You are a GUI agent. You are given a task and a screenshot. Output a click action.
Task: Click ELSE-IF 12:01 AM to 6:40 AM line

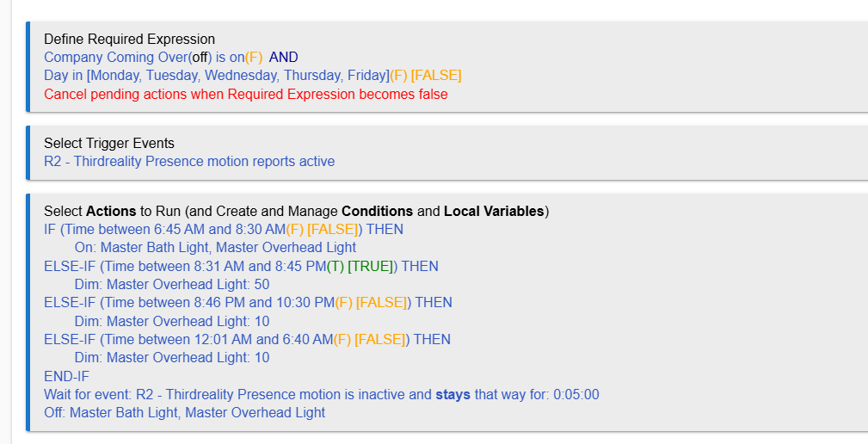[248, 339]
